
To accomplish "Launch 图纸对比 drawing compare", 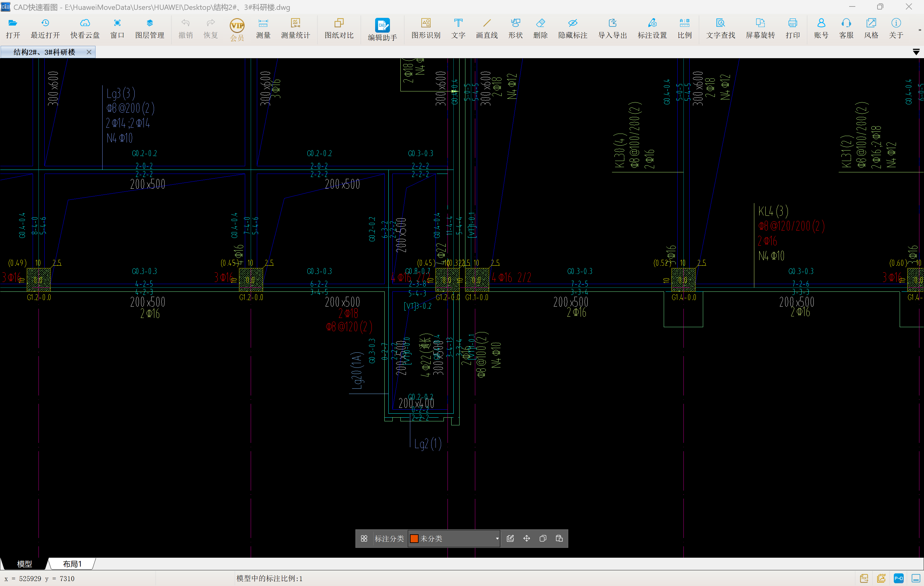I will (338, 28).
